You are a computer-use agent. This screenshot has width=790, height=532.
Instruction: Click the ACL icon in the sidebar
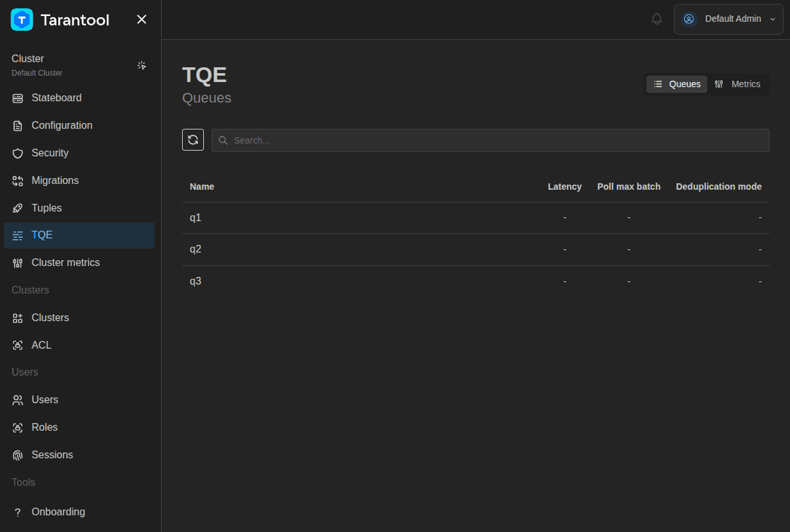pos(18,345)
